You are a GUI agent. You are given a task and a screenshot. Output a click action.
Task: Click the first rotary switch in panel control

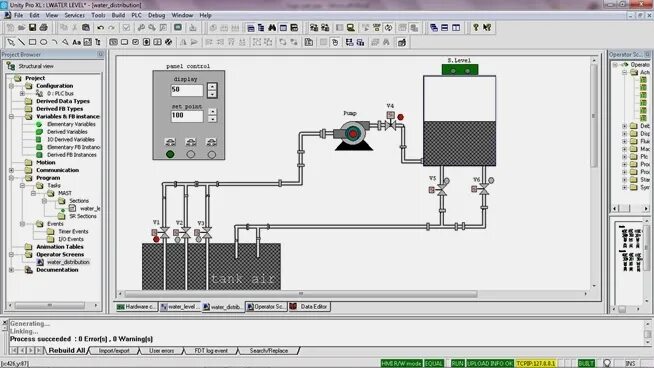coord(170,142)
